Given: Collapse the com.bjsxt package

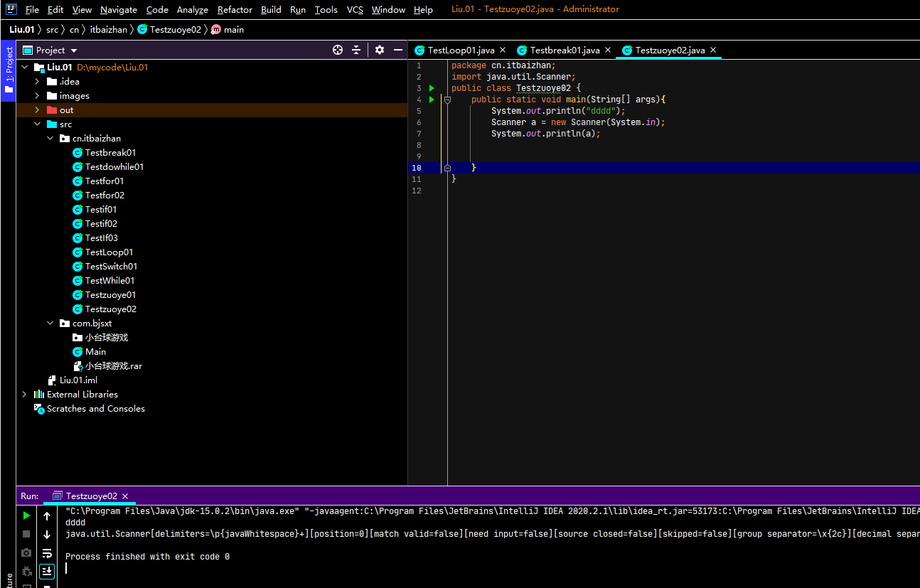Looking at the screenshot, I should click(50, 323).
